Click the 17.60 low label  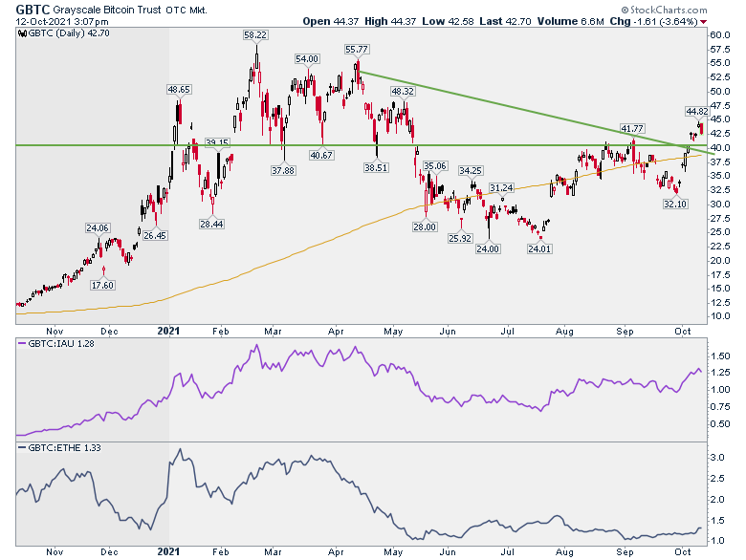point(102,285)
